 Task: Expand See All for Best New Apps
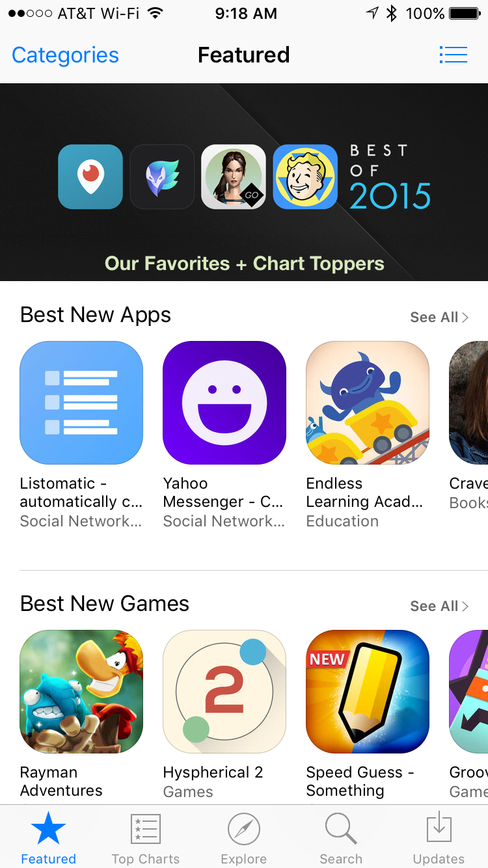[x=439, y=318]
